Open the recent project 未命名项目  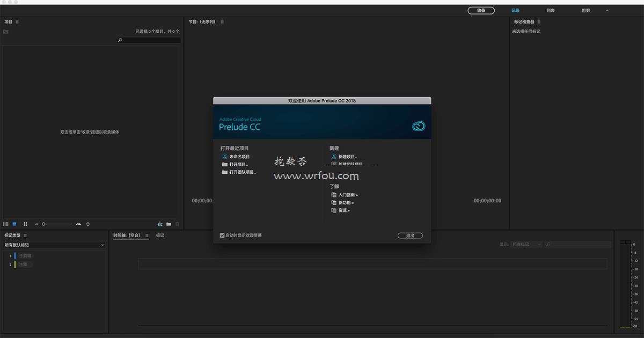tap(239, 157)
